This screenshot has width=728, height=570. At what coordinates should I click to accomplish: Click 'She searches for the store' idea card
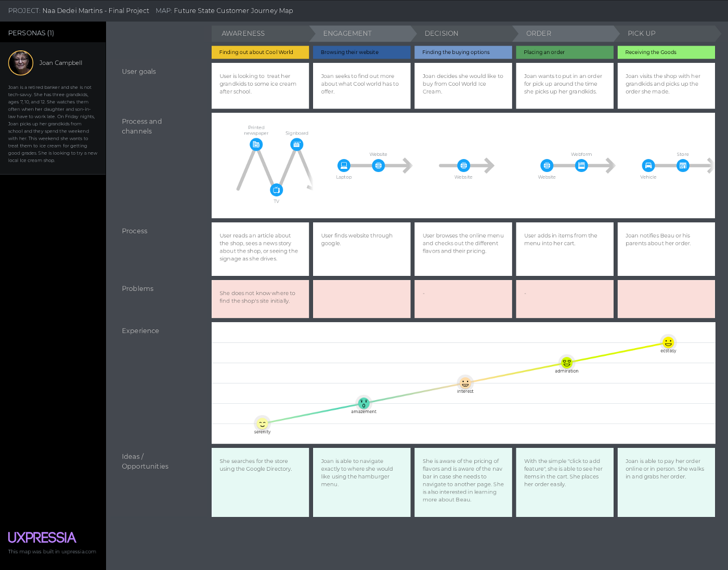tap(260, 482)
